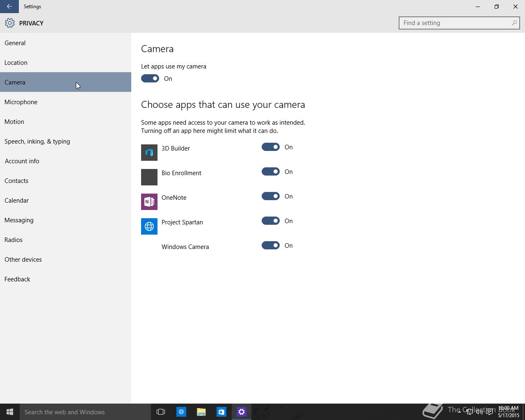Launch Project Spartan from taskbar
The width and height of the screenshot is (525, 420).
tap(181, 412)
